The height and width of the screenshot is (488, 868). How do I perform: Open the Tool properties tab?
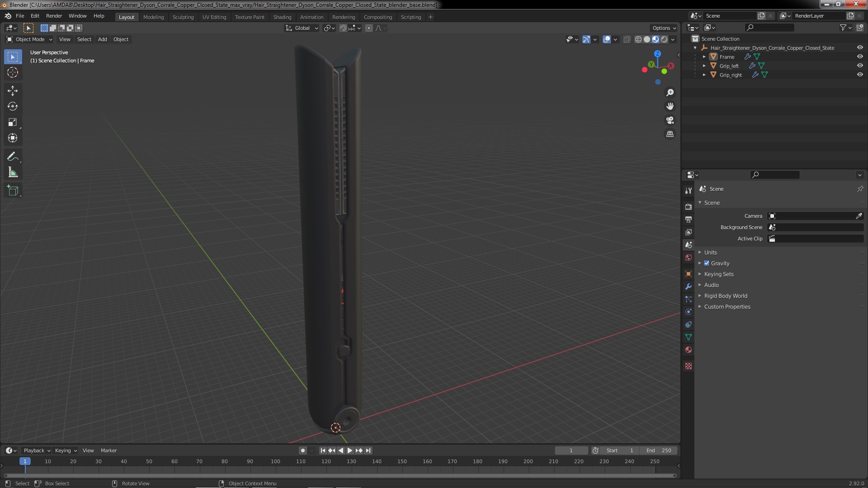[x=688, y=191]
